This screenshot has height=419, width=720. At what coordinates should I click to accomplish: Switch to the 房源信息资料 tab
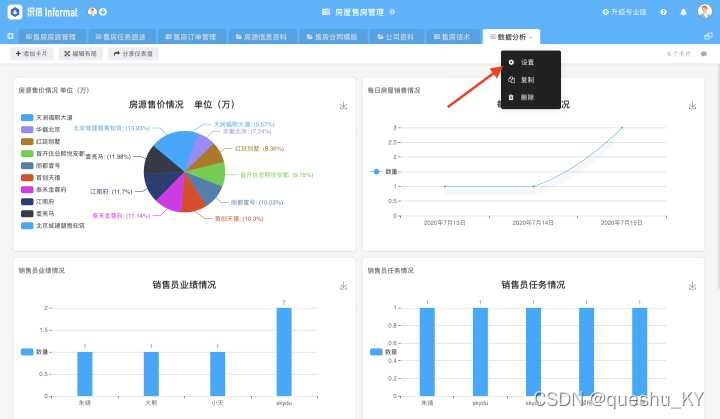click(x=261, y=37)
